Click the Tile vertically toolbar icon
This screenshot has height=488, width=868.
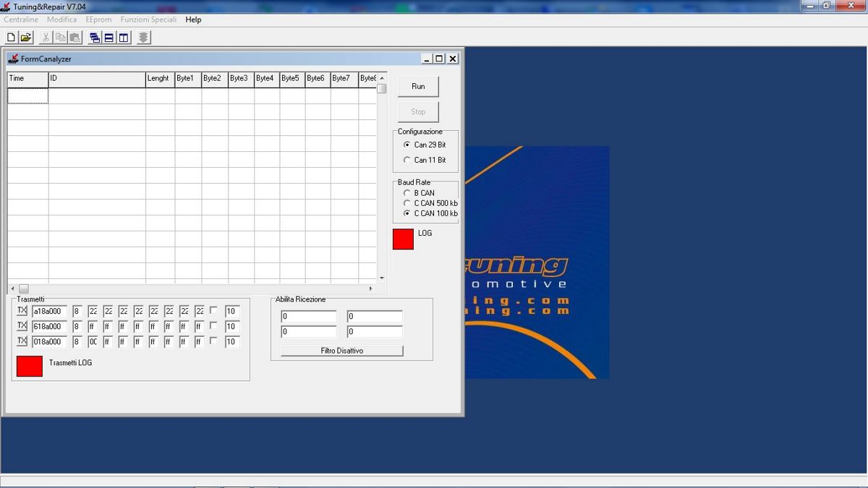[x=124, y=38]
